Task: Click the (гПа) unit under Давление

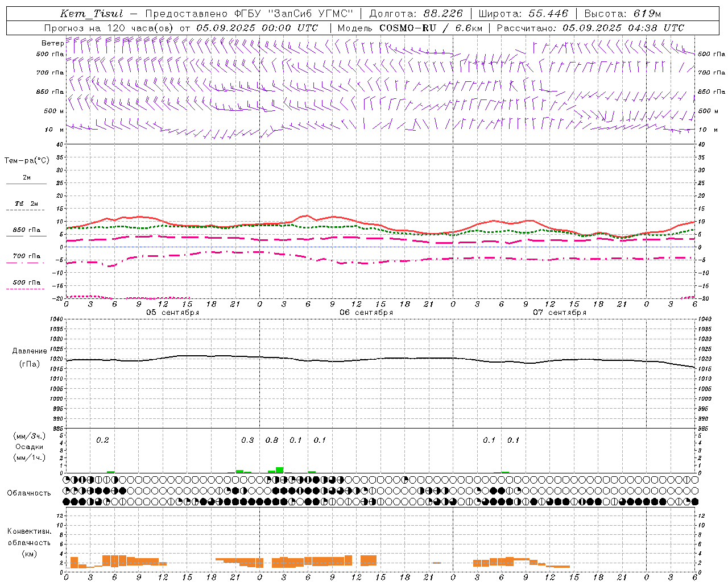Action: [x=30, y=364]
